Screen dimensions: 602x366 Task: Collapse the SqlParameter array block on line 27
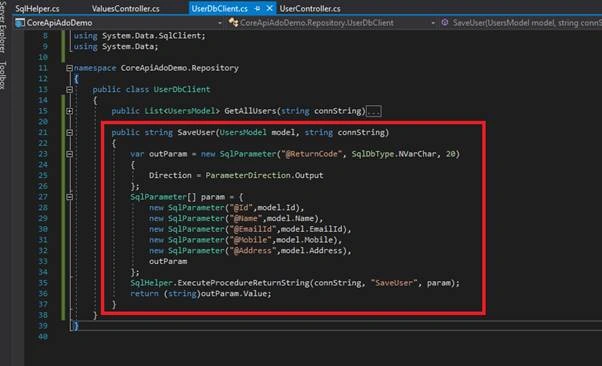(69, 197)
